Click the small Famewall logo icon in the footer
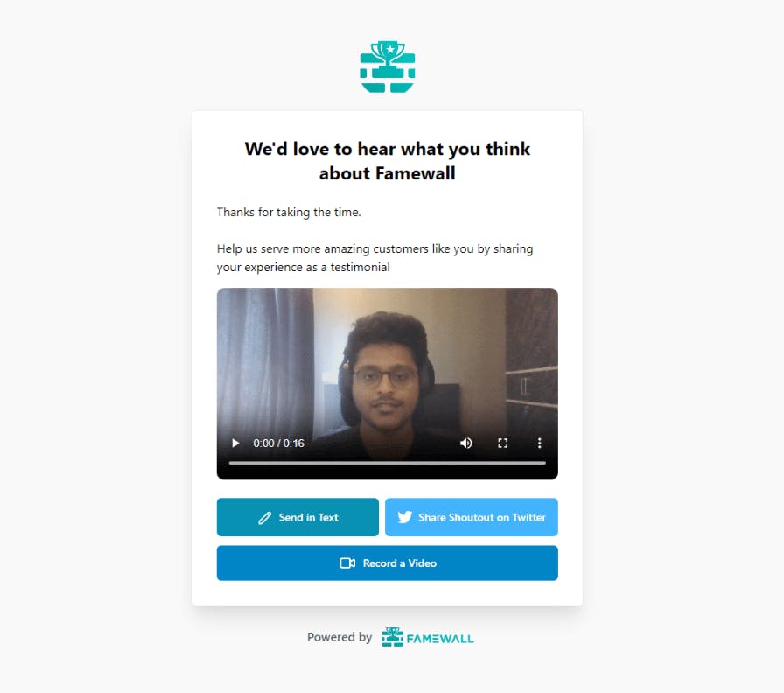784x693 pixels. (x=392, y=636)
